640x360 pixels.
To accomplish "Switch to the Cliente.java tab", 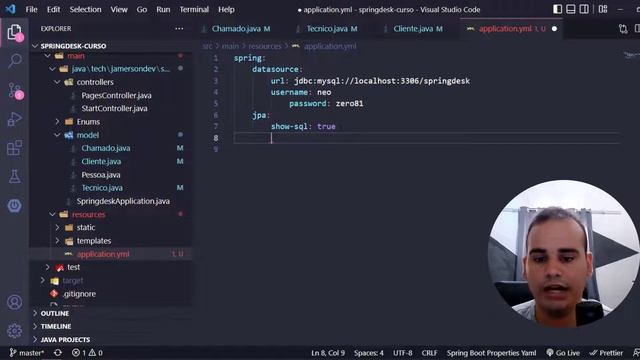I will point(418,29).
